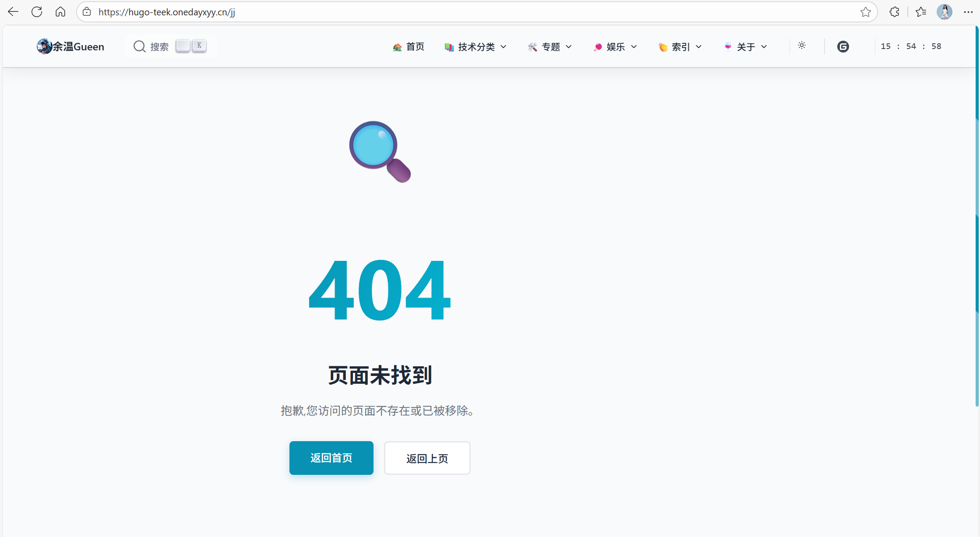Expand the 专题 dropdown menu

click(550, 47)
